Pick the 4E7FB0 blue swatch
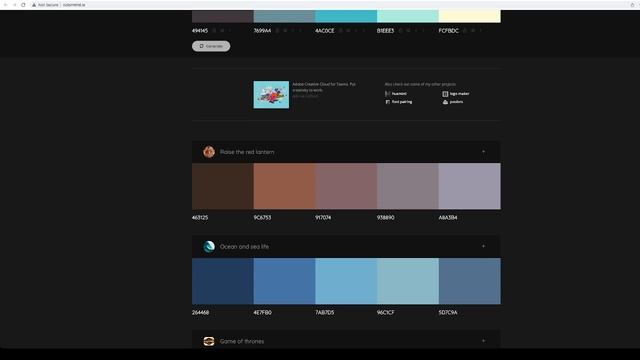The image size is (640, 360). 284,281
